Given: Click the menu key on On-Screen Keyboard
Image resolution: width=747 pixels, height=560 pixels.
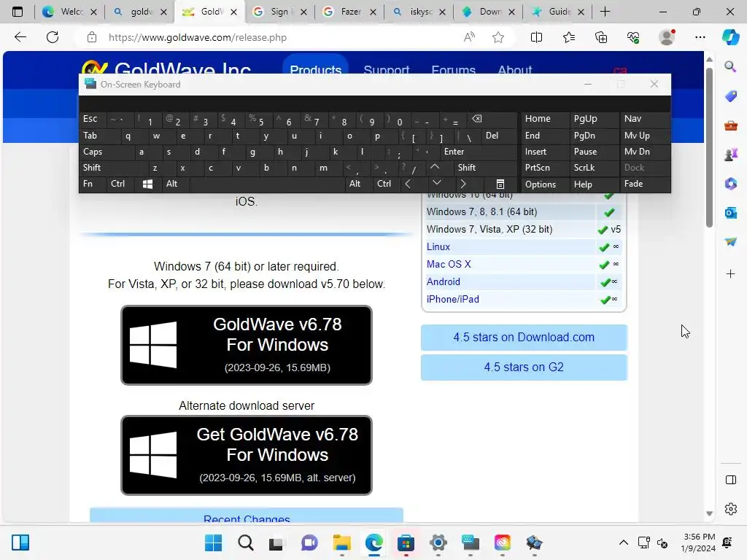Looking at the screenshot, I should tap(500, 184).
